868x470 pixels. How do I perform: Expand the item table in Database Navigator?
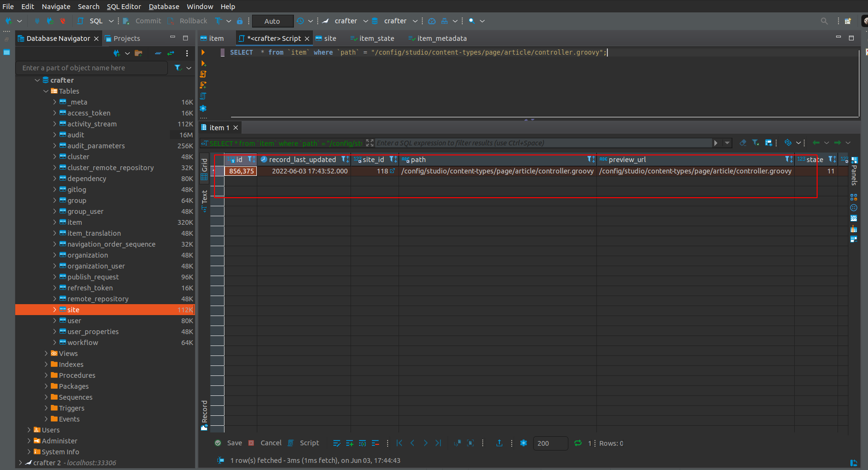(x=55, y=222)
